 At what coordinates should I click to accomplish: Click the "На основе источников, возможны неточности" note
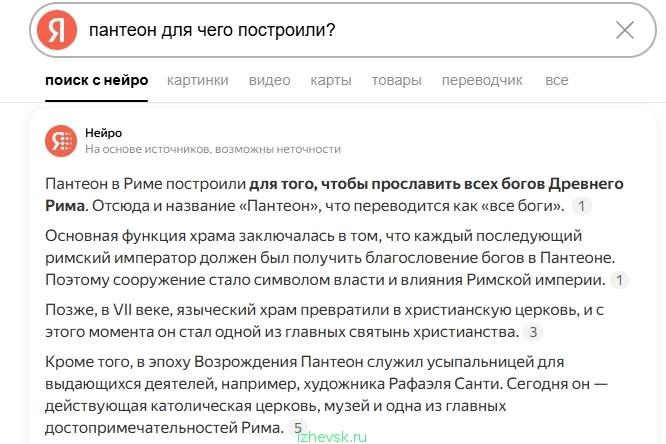[x=213, y=149]
